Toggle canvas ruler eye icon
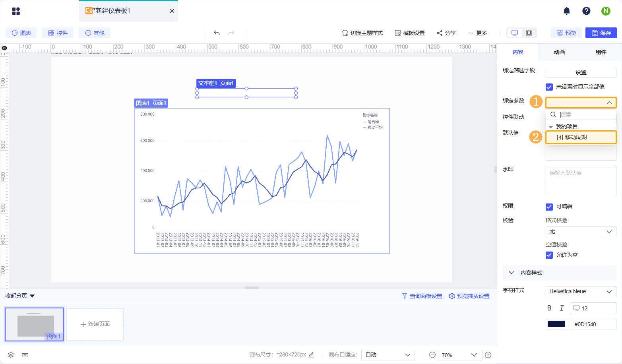 [4, 48]
